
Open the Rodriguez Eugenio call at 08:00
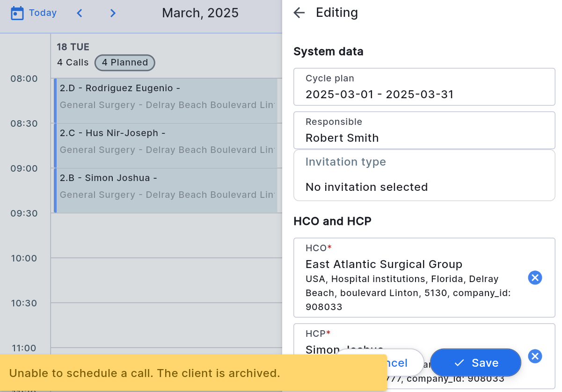click(x=166, y=100)
